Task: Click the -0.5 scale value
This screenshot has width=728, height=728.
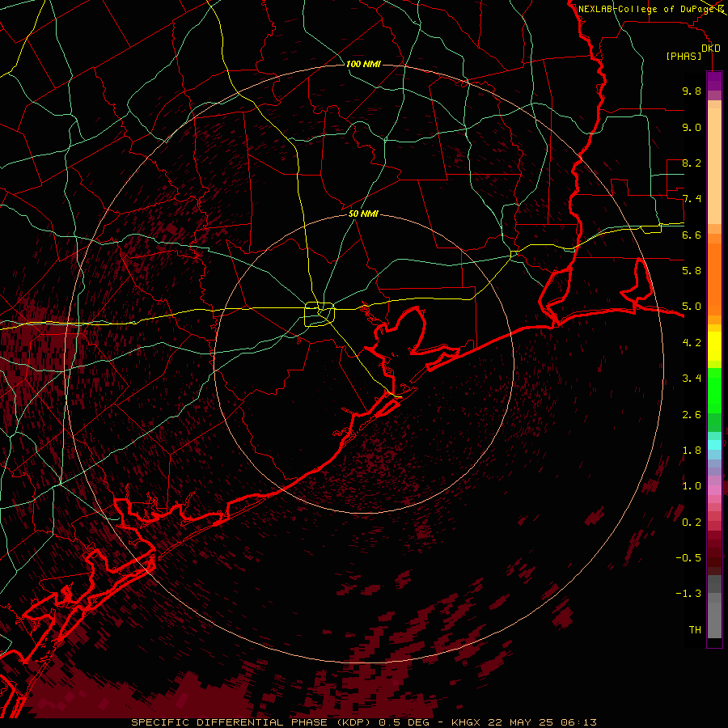Action: (x=688, y=558)
